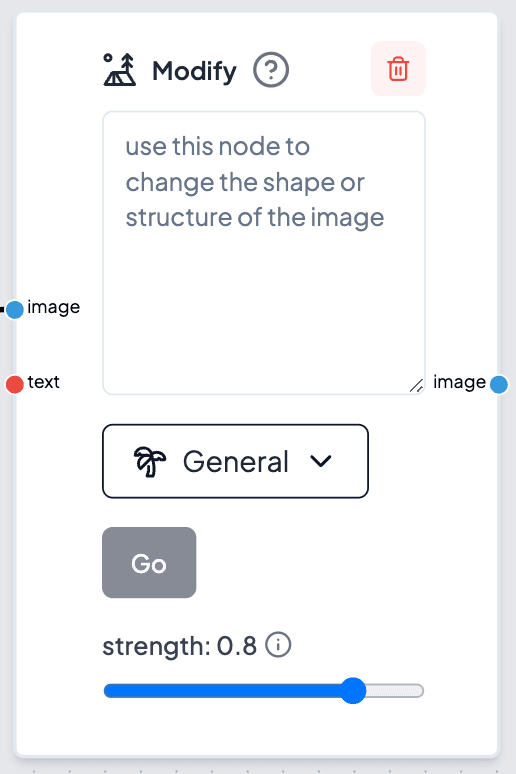Click the text area resize grip
The width and height of the screenshot is (516, 774).
click(x=417, y=386)
